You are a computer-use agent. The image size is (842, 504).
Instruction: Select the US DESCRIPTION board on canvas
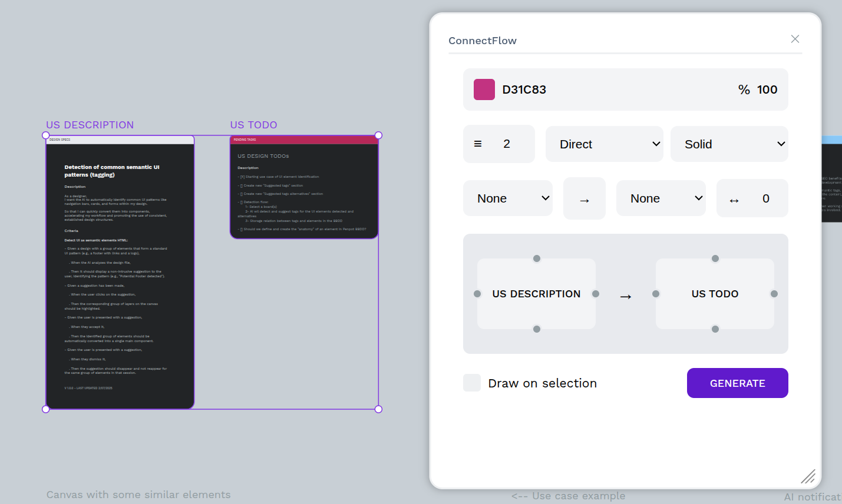[x=120, y=272]
